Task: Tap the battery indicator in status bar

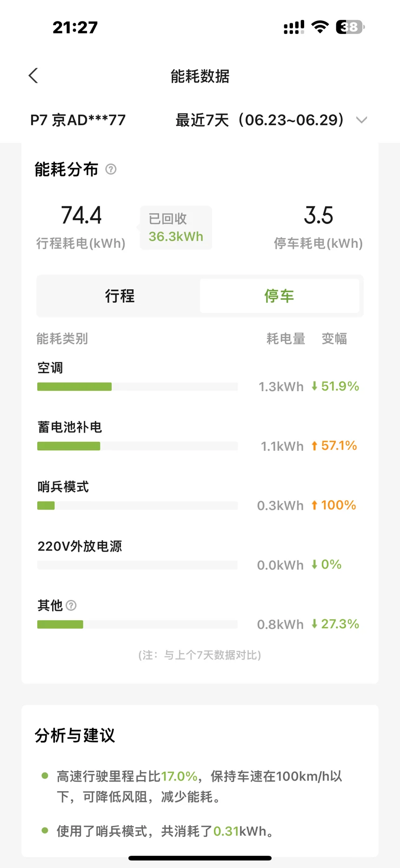Action: click(350, 27)
